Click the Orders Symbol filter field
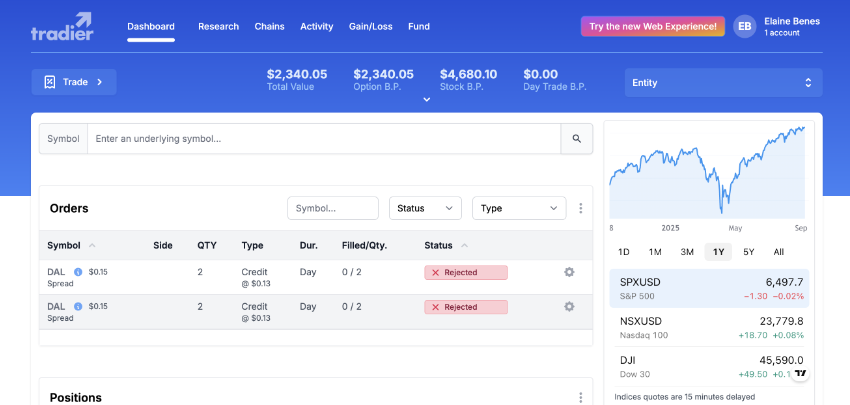This screenshot has width=850, height=405. (333, 208)
